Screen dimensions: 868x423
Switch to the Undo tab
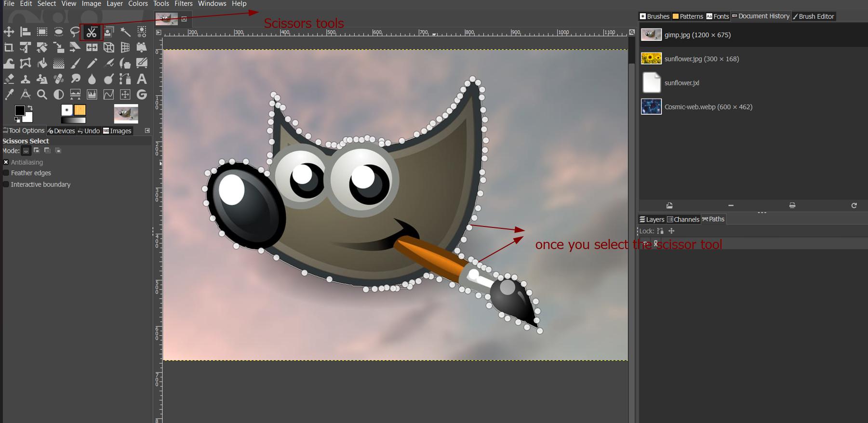point(89,131)
